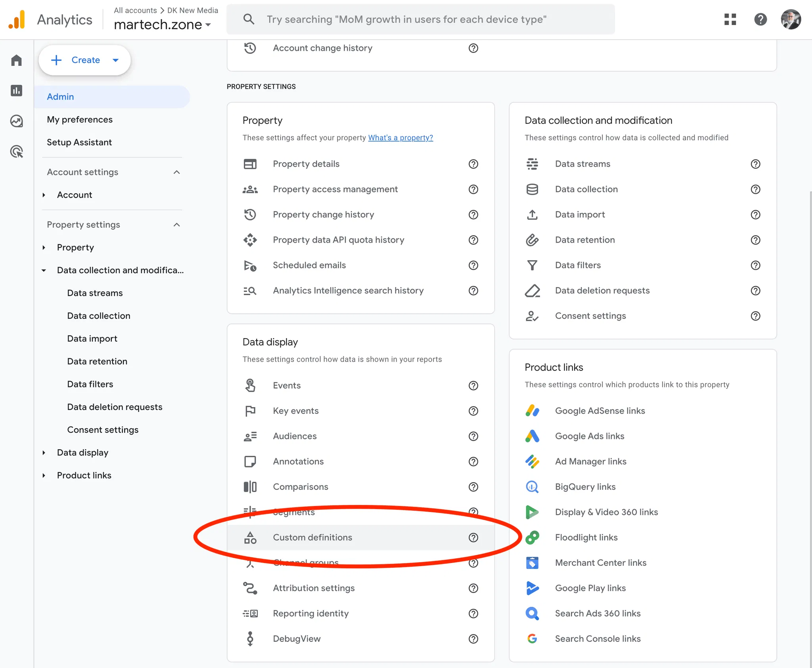This screenshot has width=812, height=668.
Task: Open the user profile avatar
Action: pyautogui.click(x=791, y=19)
